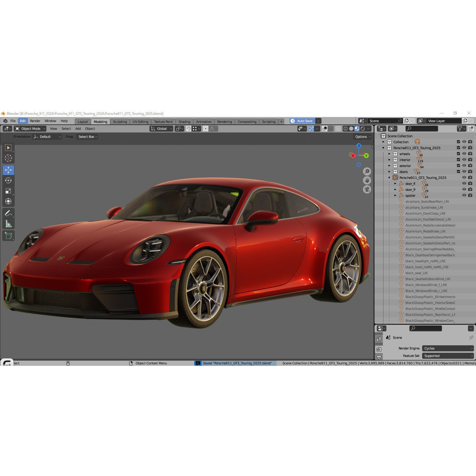The width and height of the screenshot is (476, 476).
Task: Open the Orientation Default dropdown
Action: coord(47,137)
